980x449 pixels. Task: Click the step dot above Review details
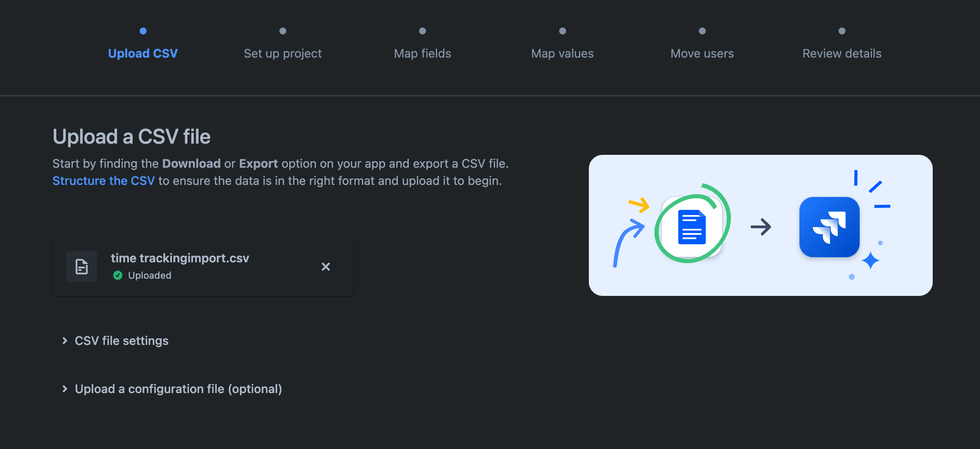coord(842,31)
